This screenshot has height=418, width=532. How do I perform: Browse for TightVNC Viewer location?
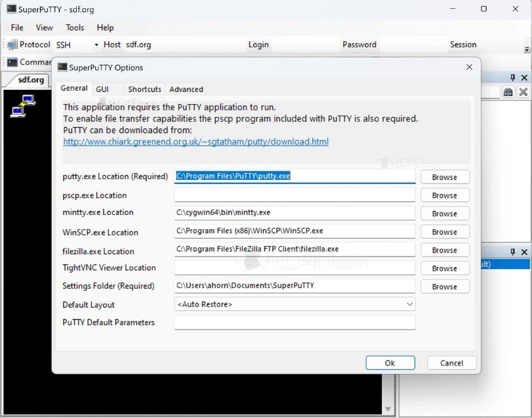coord(445,269)
